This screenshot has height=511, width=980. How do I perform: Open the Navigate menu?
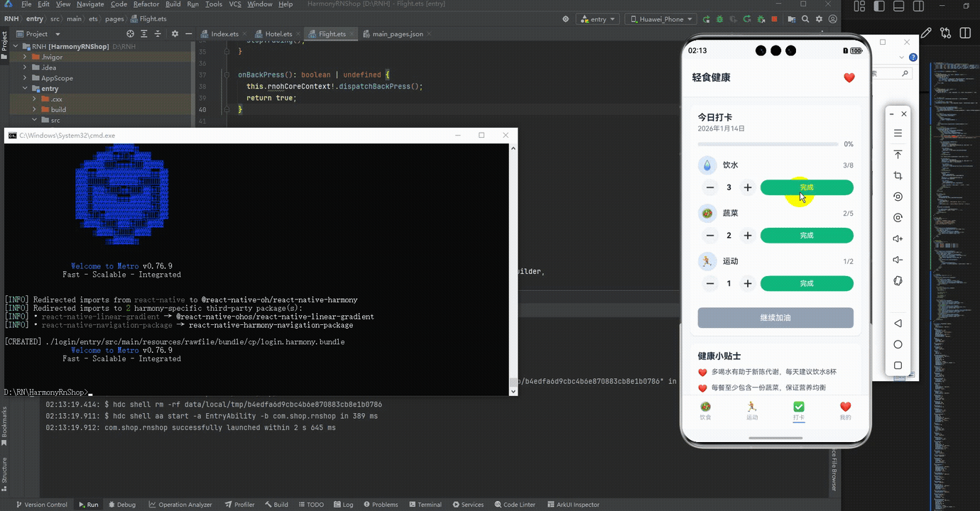90,4
